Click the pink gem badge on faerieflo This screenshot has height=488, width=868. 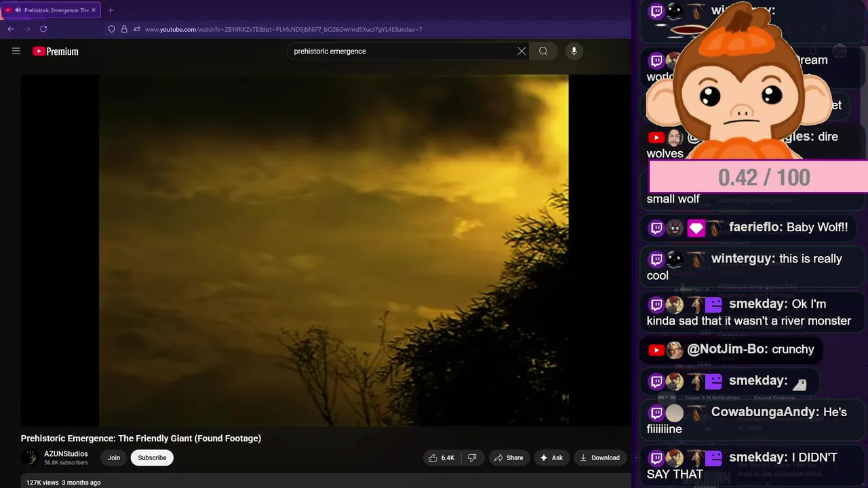(x=696, y=228)
